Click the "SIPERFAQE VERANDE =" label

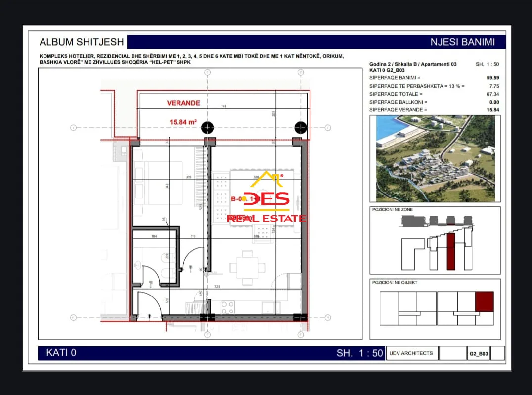click(398, 110)
